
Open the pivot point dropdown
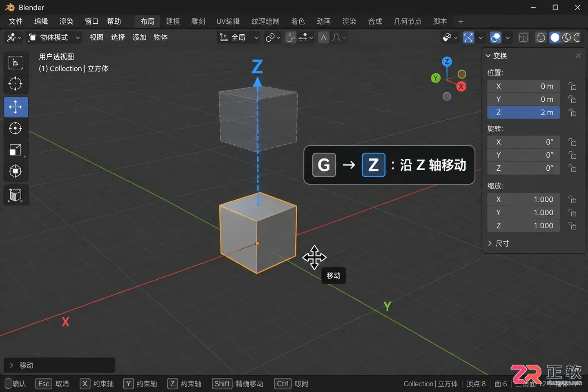273,38
